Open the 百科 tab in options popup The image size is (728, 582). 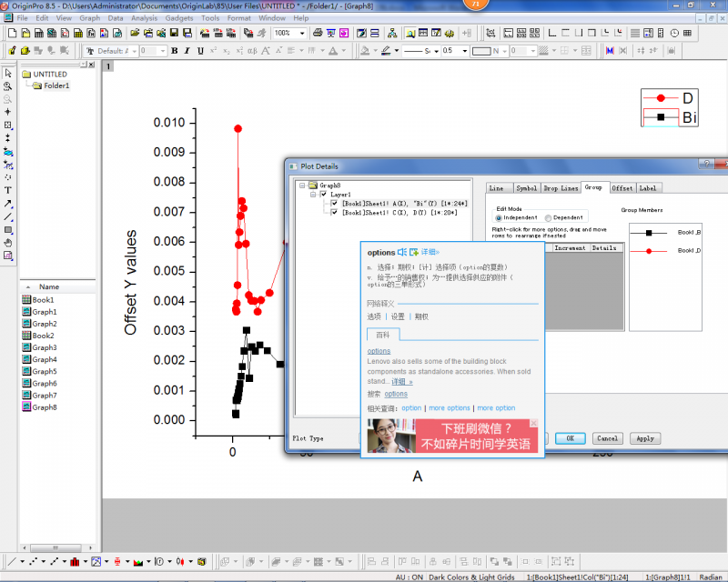[383, 335]
